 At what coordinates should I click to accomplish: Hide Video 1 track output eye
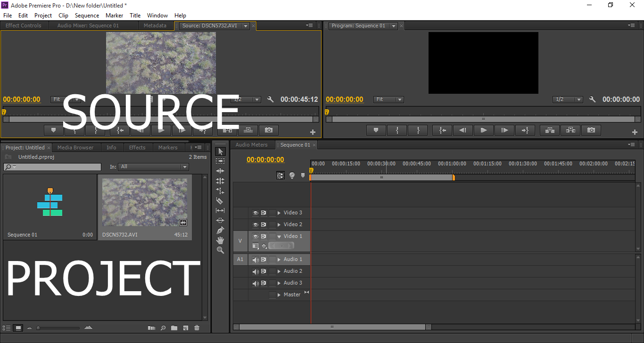tap(256, 237)
